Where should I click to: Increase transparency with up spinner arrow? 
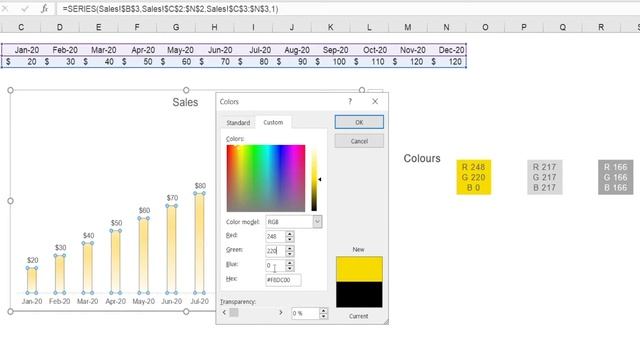[324, 311]
